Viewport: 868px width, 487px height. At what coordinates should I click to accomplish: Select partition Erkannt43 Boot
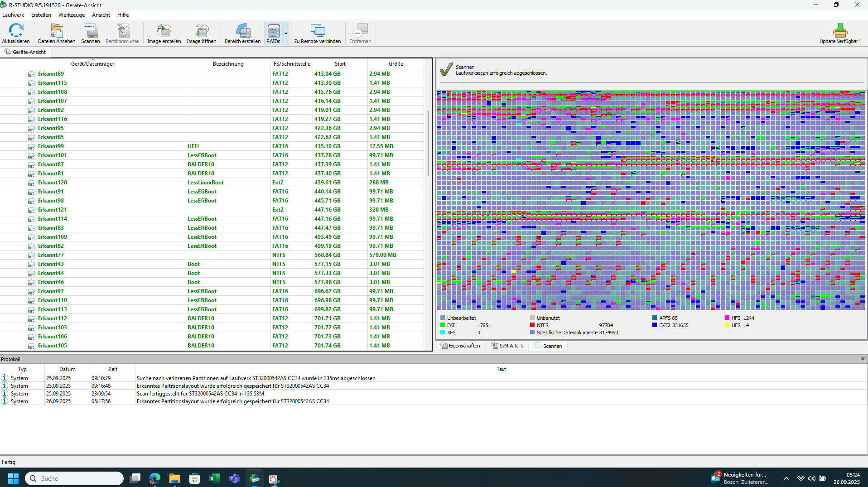212,264
